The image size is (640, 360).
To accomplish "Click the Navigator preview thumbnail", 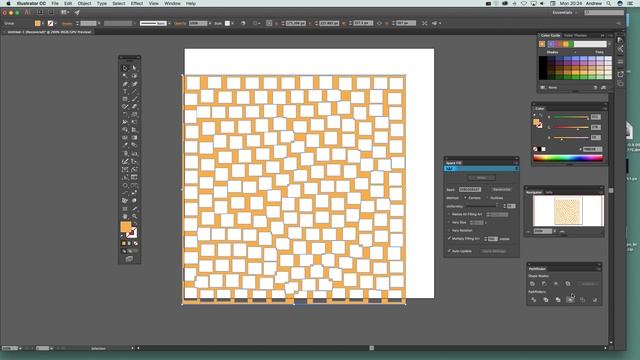I will pyautogui.click(x=568, y=210).
